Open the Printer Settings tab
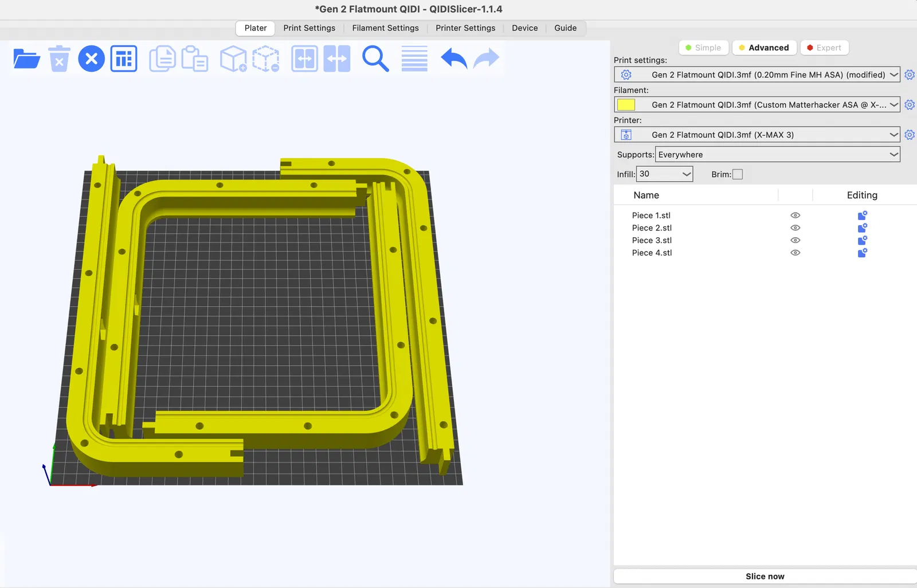This screenshot has height=588, width=917. point(465,28)
